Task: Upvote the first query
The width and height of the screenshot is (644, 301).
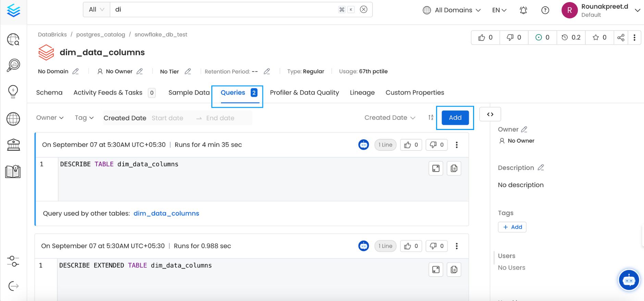Action: click(x=411, y=145)
